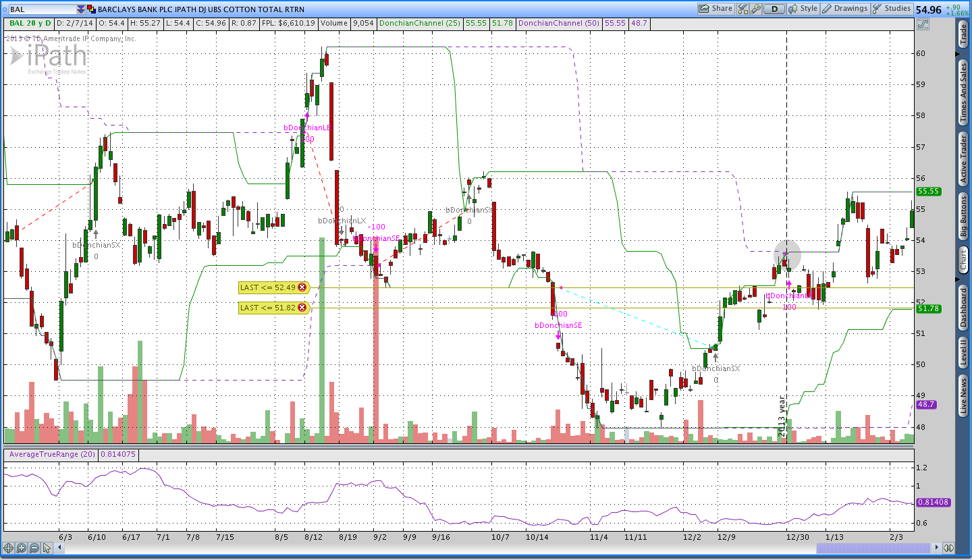
Task: Click the bDonchianSE label near 10/14
Action: [x=558, y=325]
